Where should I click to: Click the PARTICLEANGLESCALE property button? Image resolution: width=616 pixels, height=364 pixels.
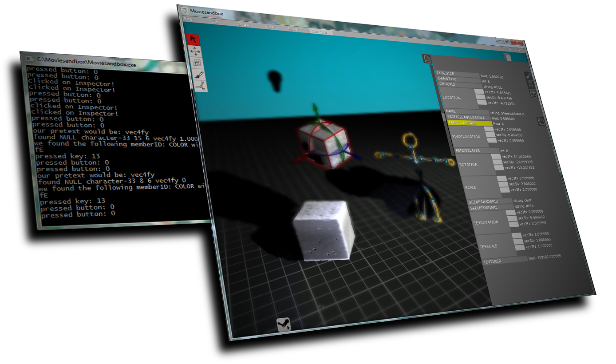tap(469, 117)
